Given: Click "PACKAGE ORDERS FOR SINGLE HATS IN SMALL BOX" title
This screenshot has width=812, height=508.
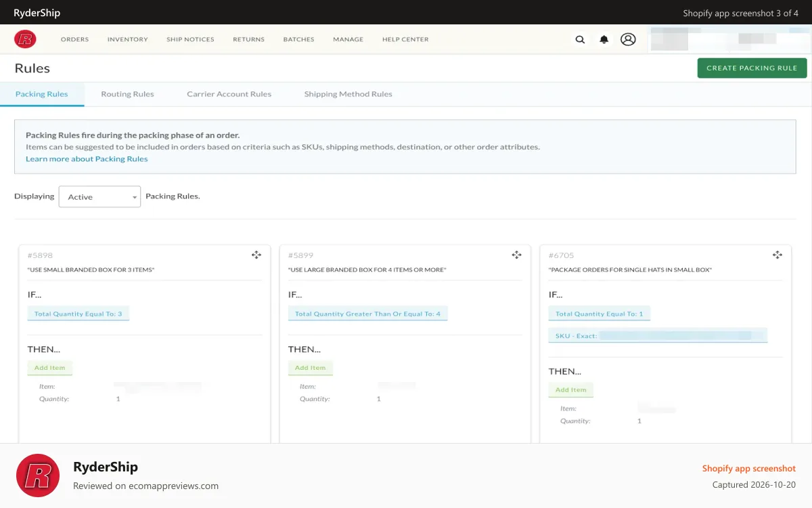Looking at the screenshot, I should (x=630, y=270).
